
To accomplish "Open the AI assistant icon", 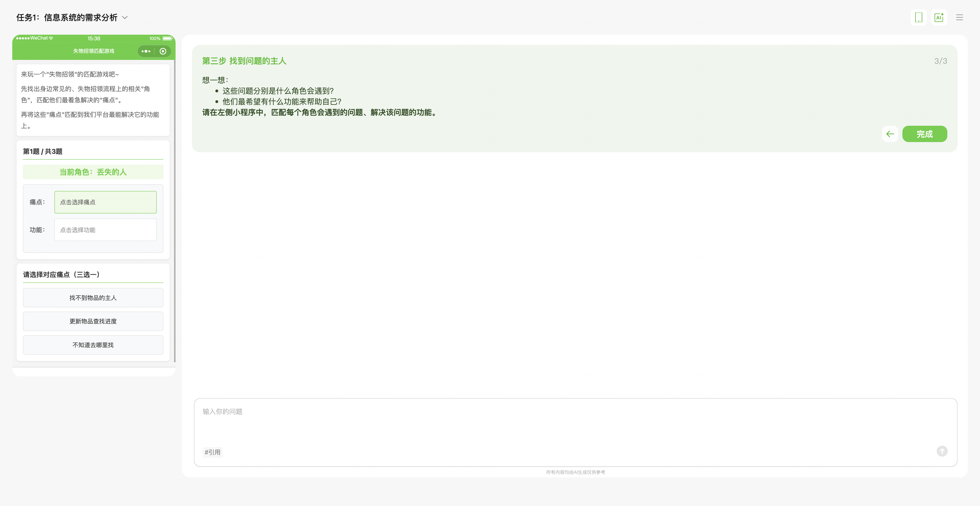I will point(939,18).
